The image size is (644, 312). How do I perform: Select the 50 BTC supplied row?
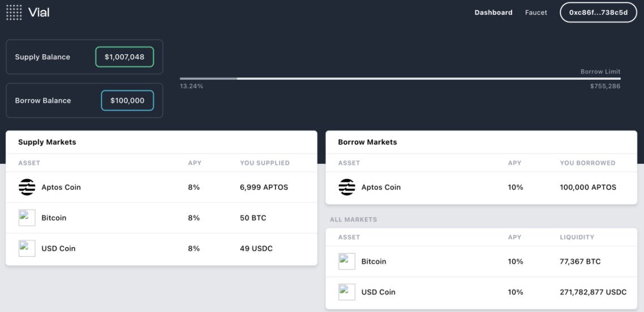(x=161, y=218)
